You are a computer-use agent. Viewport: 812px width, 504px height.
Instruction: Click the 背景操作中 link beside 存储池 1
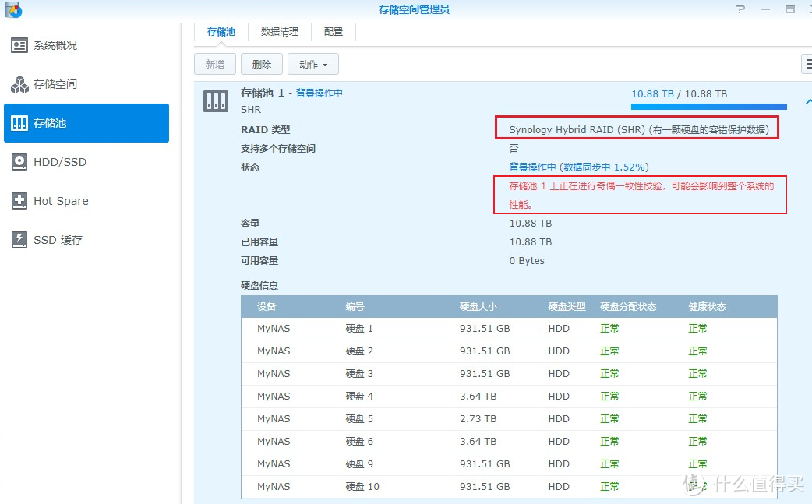(x=319, y=93)
